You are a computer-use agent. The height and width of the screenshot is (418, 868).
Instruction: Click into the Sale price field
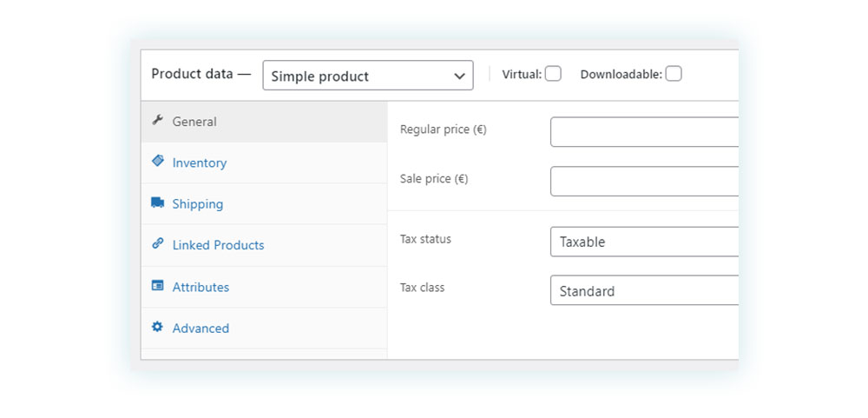(644, 182)
